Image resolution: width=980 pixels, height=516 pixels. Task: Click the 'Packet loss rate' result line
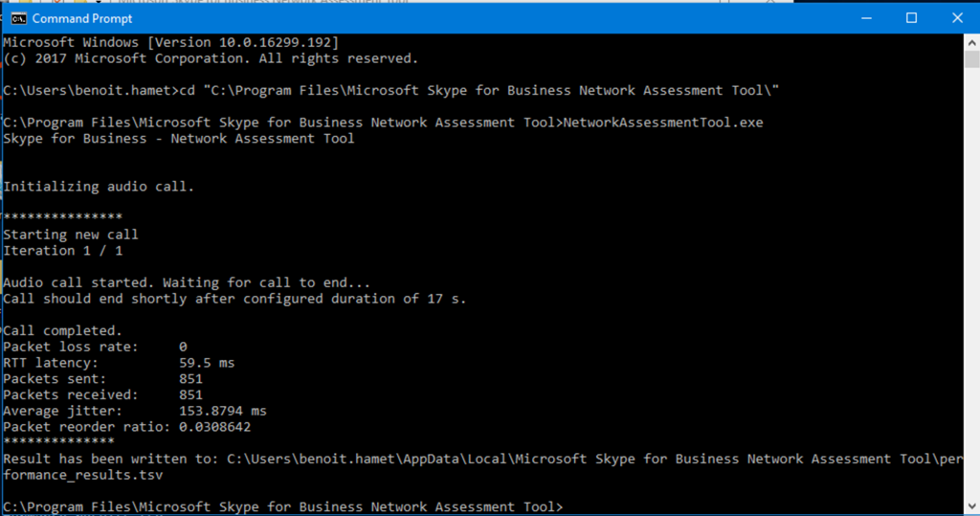[95, 347]
